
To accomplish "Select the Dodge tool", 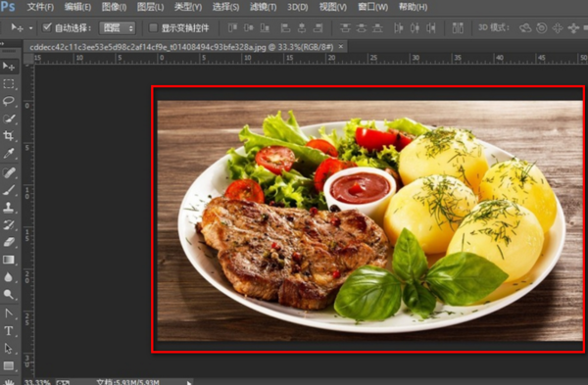I will click(x=8, y=294).
